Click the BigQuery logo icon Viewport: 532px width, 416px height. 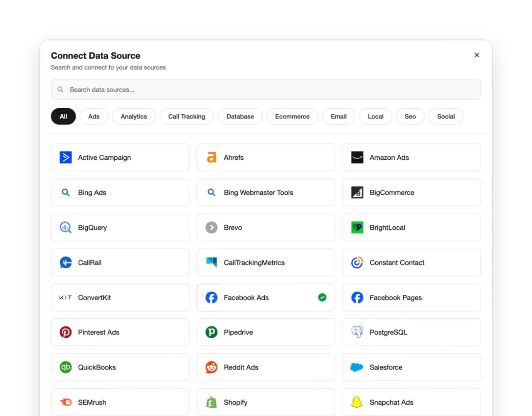[x=66, y=228]
